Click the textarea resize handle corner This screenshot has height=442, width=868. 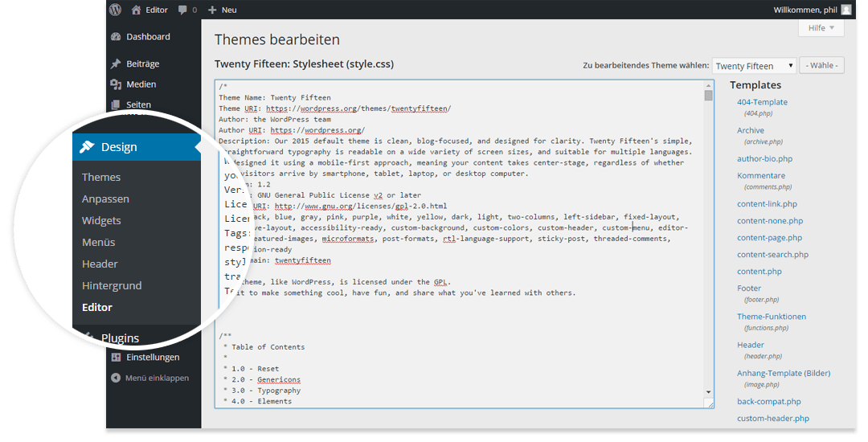709,404
